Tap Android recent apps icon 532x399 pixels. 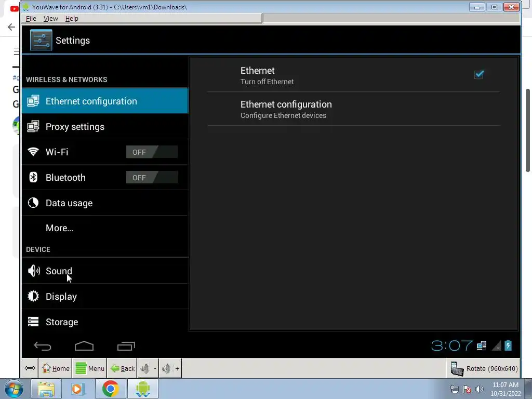click(126, 345)
